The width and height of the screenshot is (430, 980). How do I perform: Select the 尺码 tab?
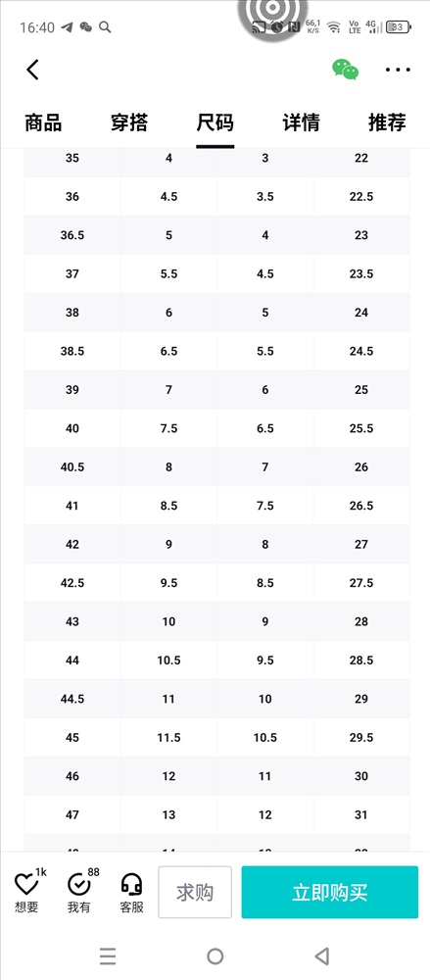click(215, 122)
